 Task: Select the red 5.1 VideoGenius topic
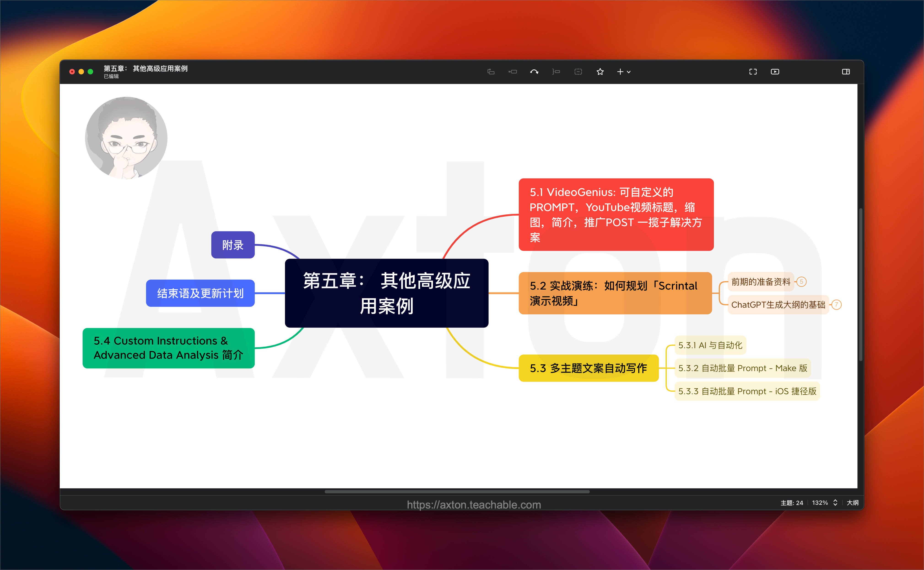pos(616,214)
